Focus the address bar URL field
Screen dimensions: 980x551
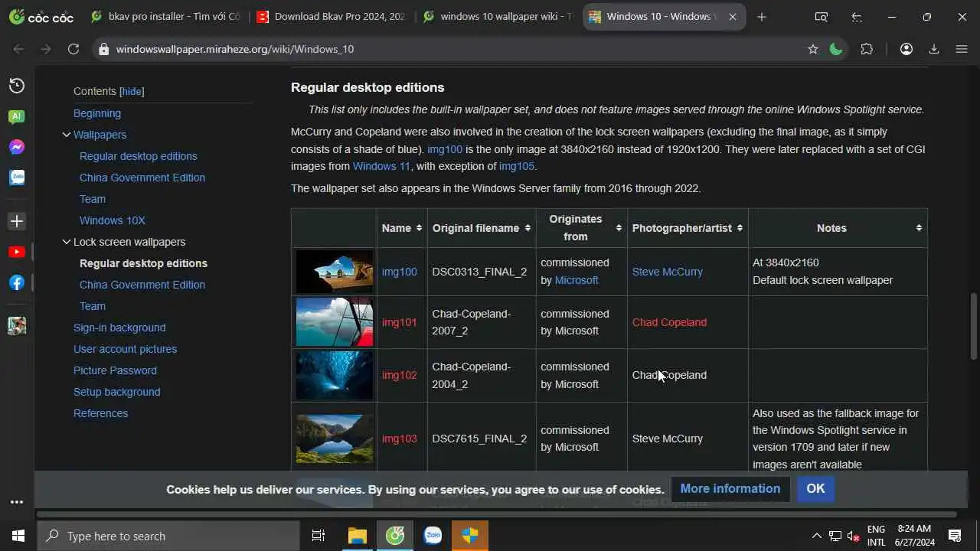(x=459, y=49)
